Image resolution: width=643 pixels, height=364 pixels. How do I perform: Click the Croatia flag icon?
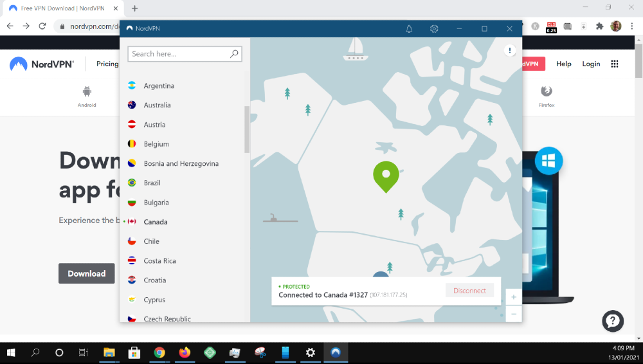click(132, 280)
